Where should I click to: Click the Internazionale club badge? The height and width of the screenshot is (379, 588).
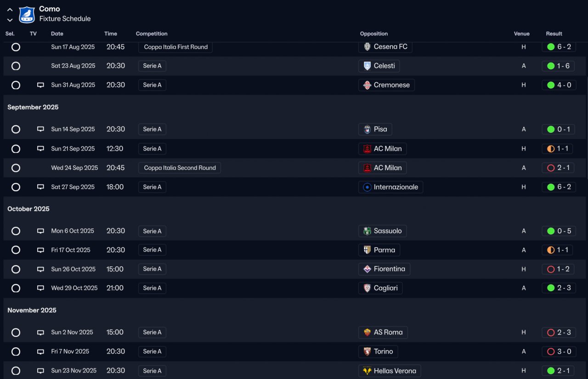(367, 187)
